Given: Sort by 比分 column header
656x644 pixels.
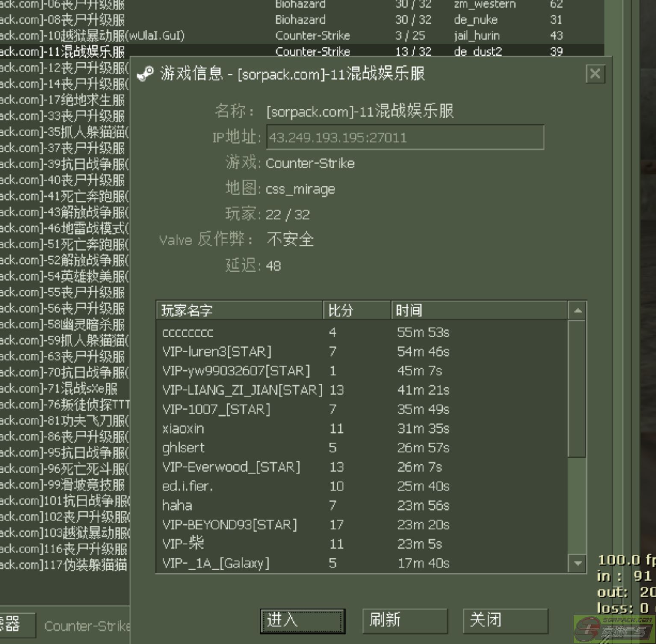Looking at the screenshot, I should pos(357,310).
